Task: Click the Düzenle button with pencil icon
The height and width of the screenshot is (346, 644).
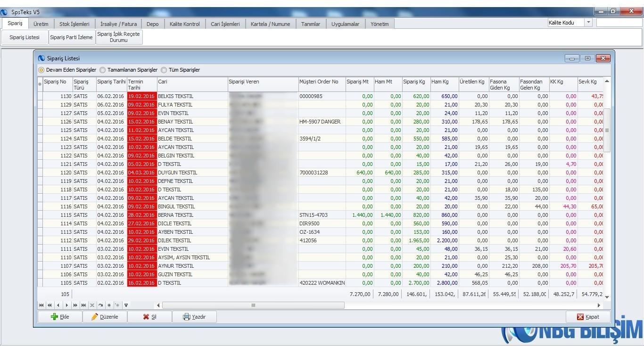Action: click(105, 317)
